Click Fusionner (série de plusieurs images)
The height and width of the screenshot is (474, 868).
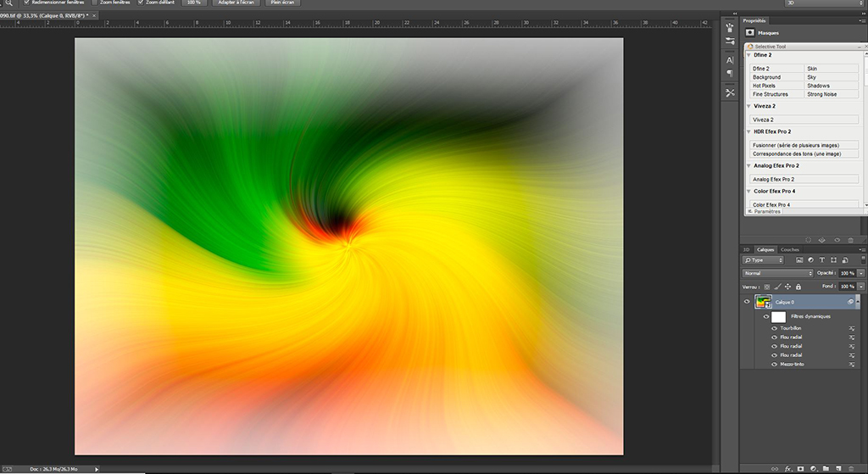click(804, 145)
